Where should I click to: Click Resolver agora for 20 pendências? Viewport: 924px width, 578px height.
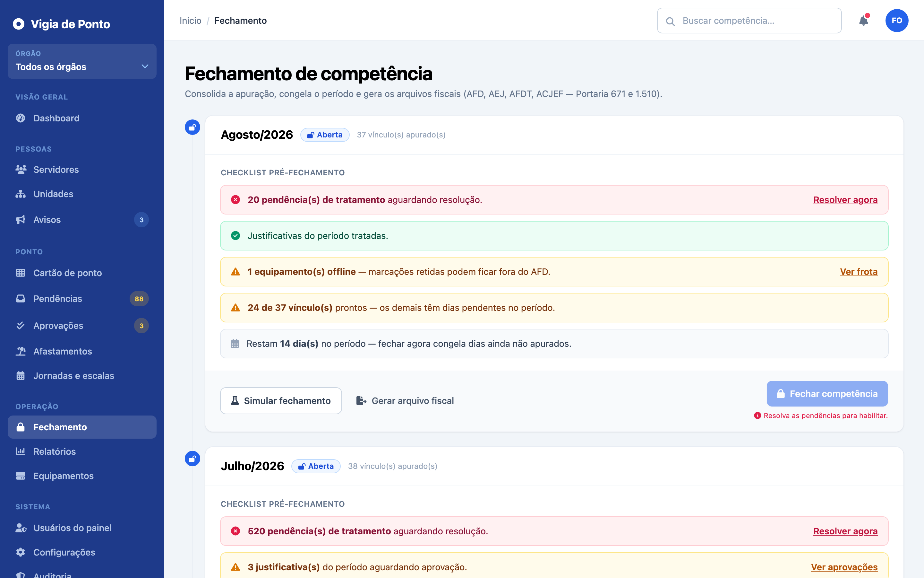click(845, 200)
